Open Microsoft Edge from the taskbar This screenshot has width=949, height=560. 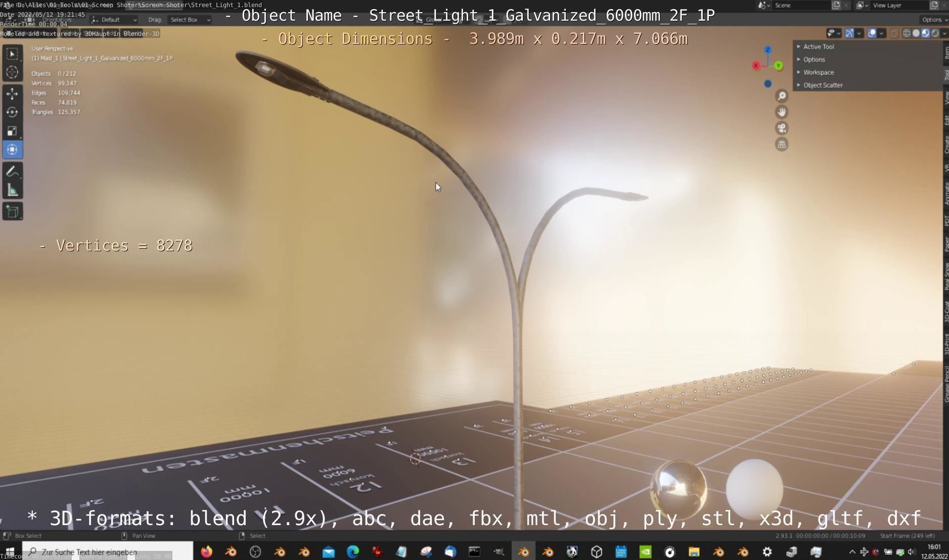[x=352, y=552]
